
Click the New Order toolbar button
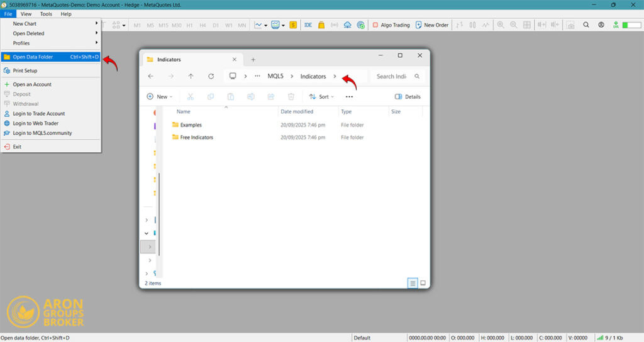432,25
